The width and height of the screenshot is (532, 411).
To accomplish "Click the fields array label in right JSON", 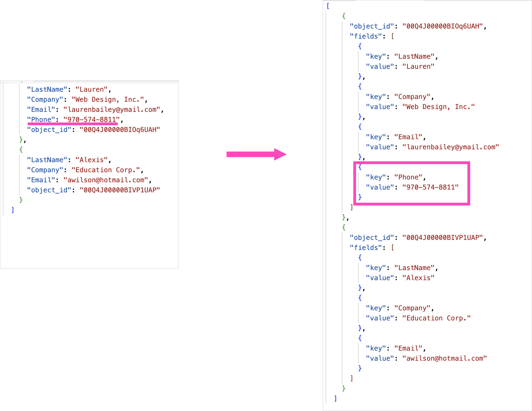I will pos(365,36).
